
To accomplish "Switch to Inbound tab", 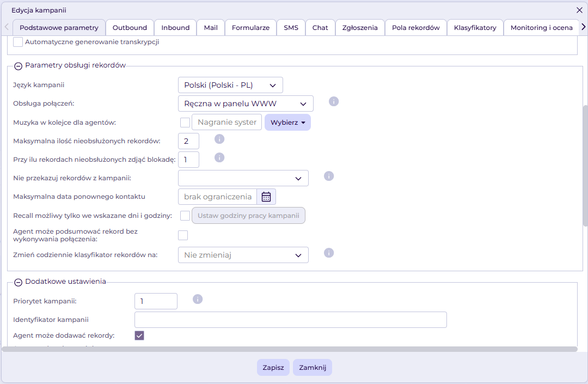I will click(x=175, y=28).
